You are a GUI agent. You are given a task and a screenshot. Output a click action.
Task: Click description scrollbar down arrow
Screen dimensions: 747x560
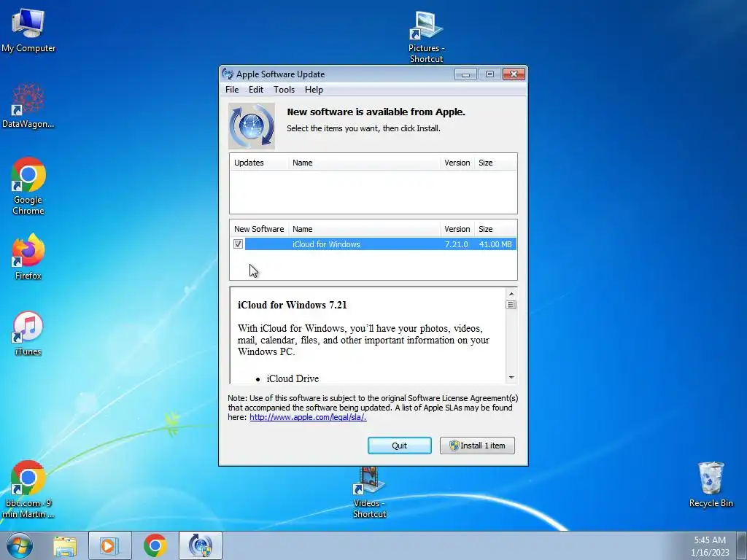[x=511, y=377]
